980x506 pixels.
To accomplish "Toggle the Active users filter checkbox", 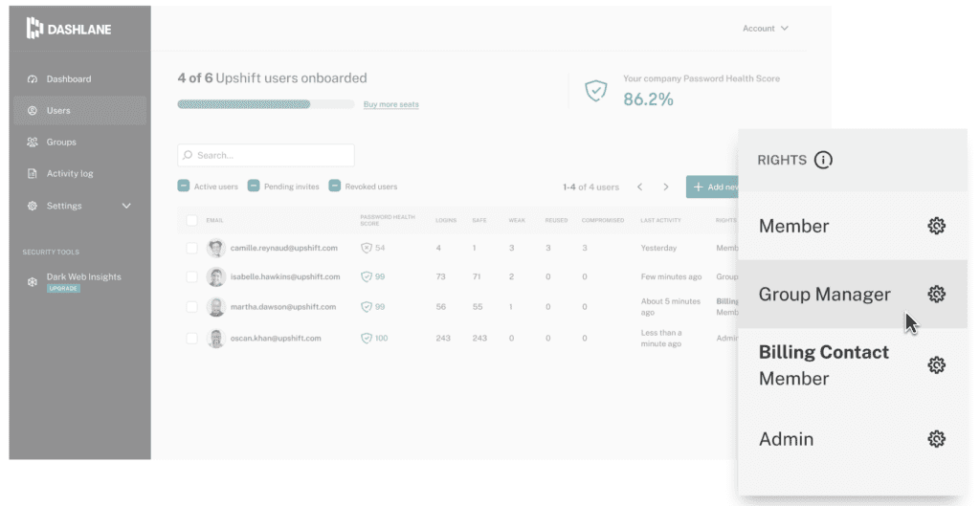I will click(x=184, y=187).
